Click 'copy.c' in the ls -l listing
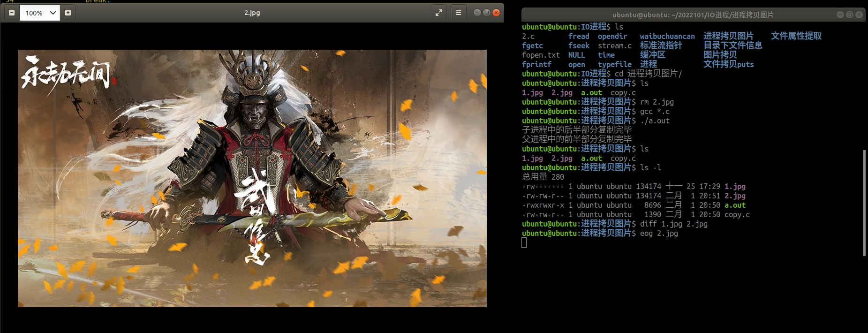The height and width of the screenshot is (333, 868). (737, 214)
